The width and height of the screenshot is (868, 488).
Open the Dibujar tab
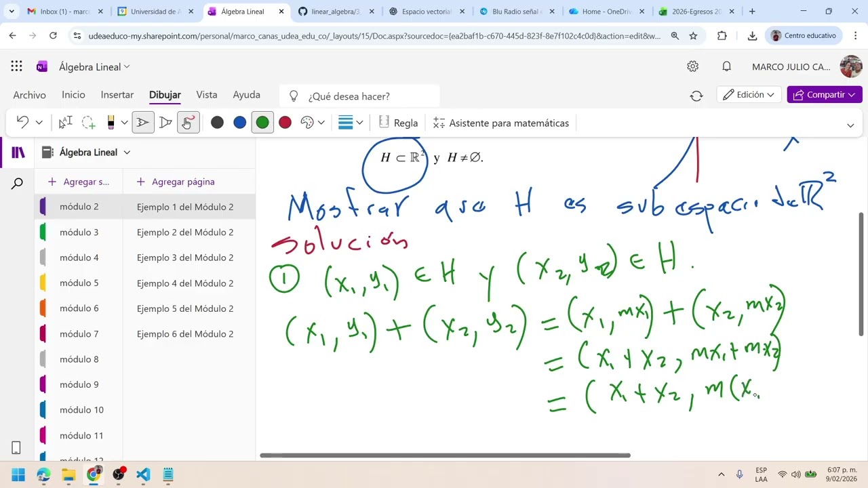[x=165, y=95]
